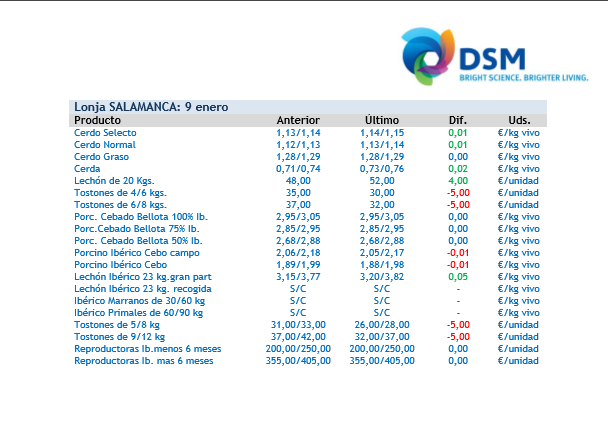This screenshot has height=428, width=608.
Task: Click the 0,71/0,74 Anterior price for Cerda
Action: [x=298, y=168]
